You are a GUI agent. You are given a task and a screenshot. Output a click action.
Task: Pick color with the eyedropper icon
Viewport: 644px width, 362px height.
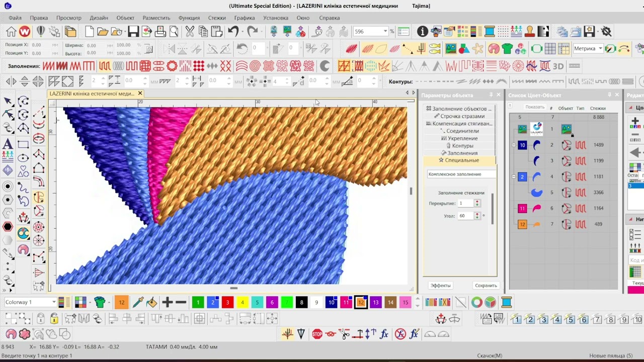click(x=138, y=302)
